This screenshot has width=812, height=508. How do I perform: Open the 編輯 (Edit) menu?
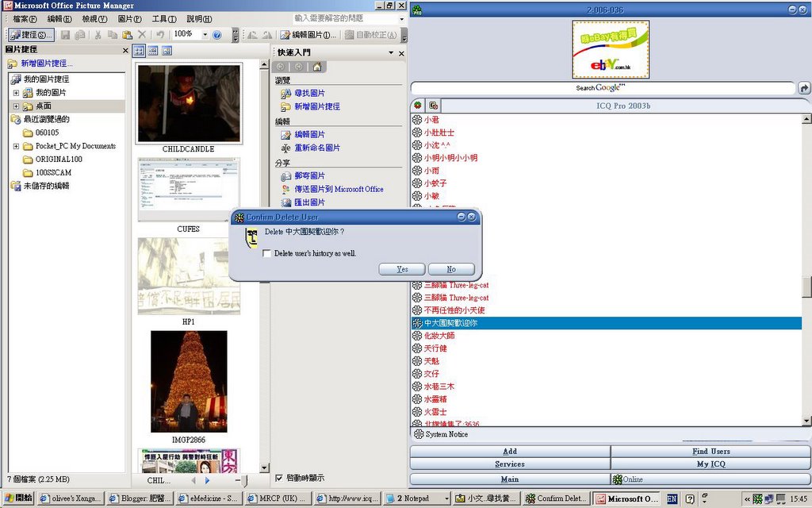coord(59,19)
